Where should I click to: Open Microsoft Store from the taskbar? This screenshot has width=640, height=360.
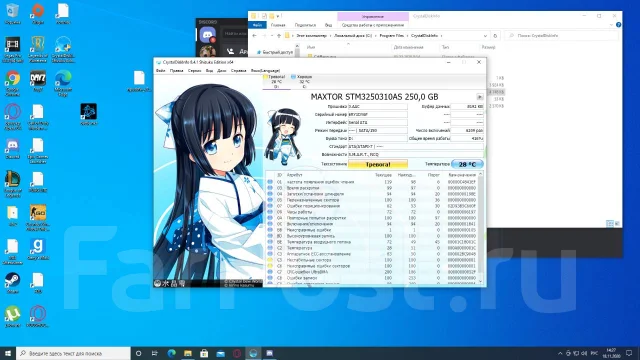pyautogui.click(x=204, y=353)
